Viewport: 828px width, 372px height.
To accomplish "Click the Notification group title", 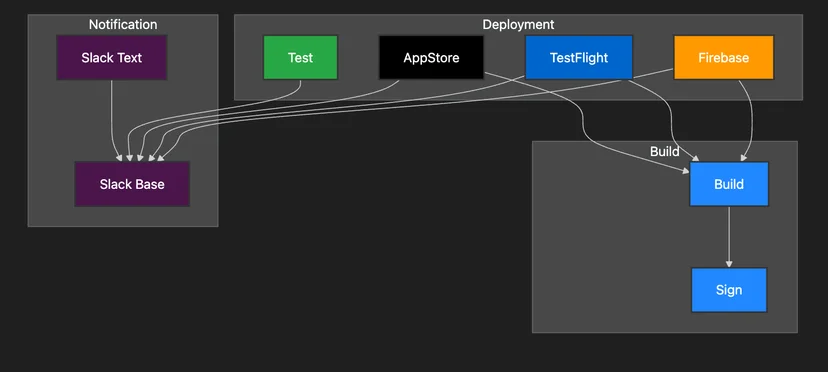I will click(x=123, y=24).
